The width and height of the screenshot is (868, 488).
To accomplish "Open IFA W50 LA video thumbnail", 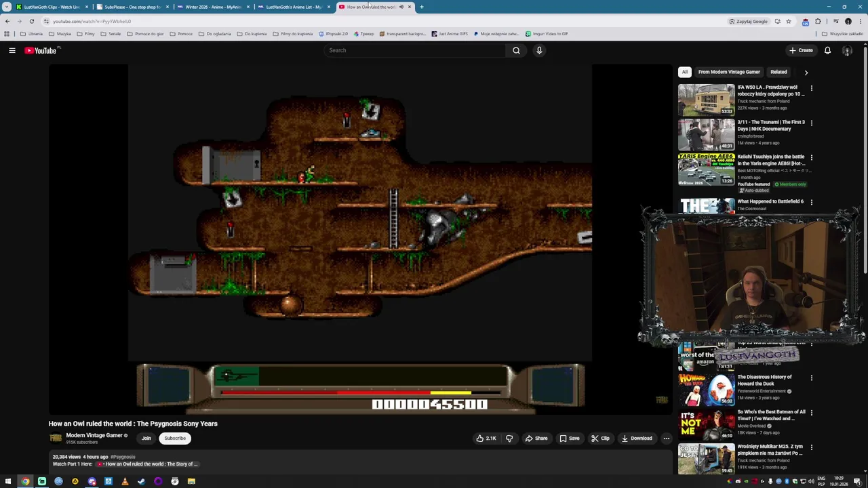I will point(706,100).
